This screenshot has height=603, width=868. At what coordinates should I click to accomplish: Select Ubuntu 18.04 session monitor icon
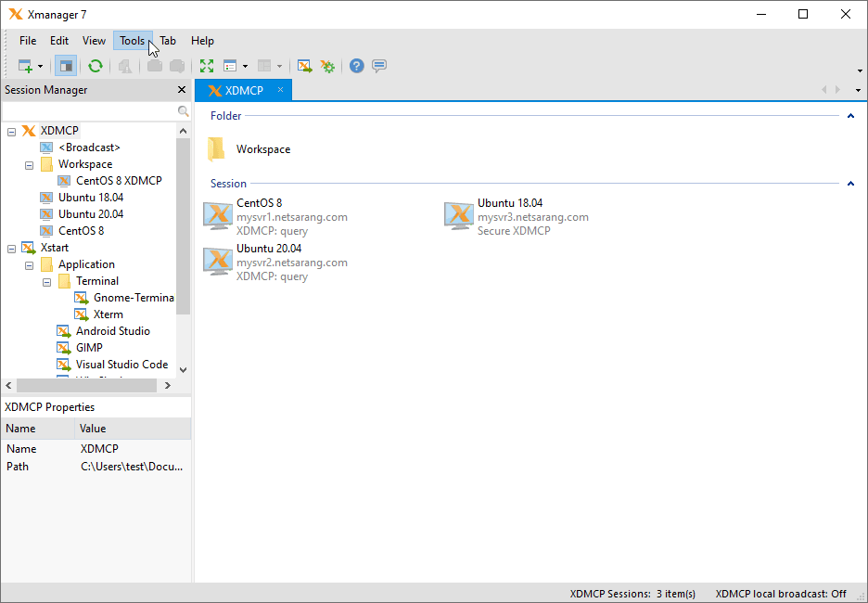[x=459, y=216]
